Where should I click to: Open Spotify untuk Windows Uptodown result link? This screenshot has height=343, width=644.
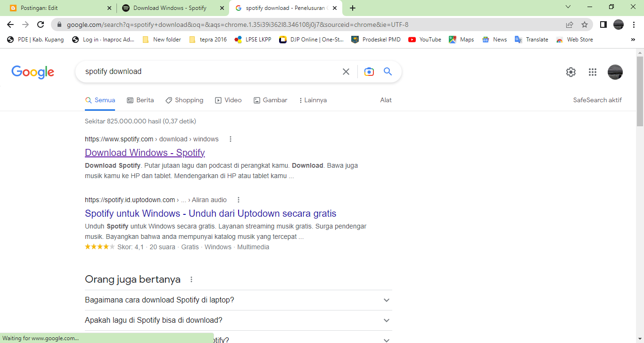(x=211, y=213)
